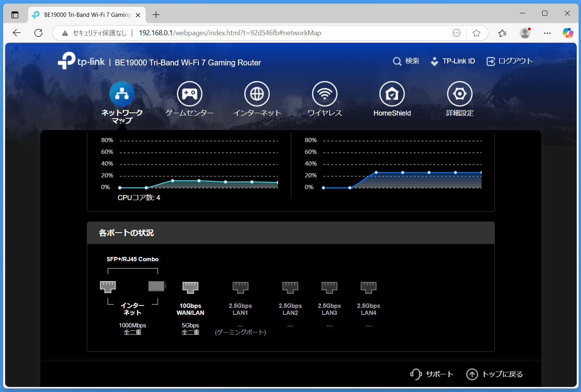Open browser Settings and more menu
Image resolution: width=581 pixels, height=392 pixels.
tap(547, 33)
